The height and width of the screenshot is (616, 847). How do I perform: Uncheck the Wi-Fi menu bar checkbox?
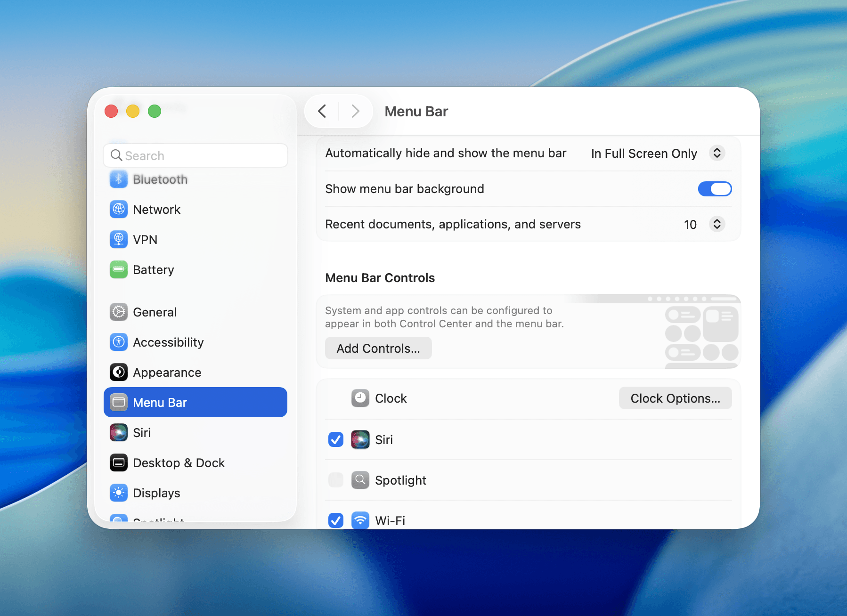point(336,521)
